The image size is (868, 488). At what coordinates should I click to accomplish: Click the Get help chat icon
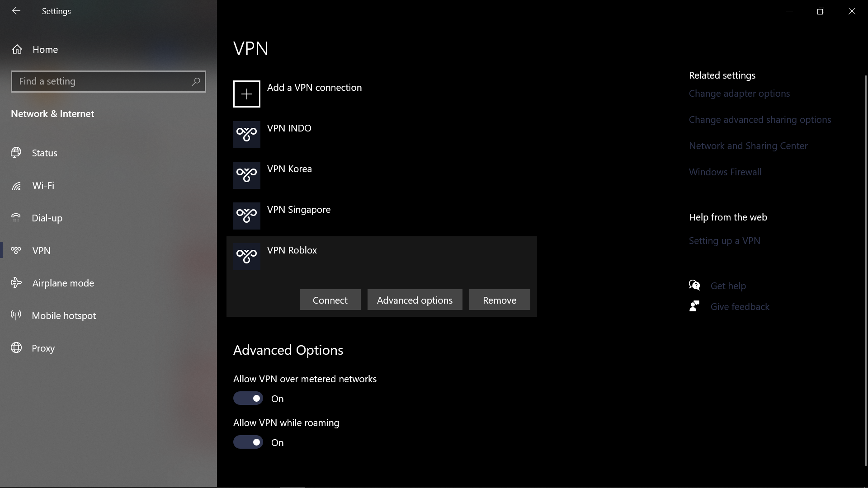pos(694,286)
